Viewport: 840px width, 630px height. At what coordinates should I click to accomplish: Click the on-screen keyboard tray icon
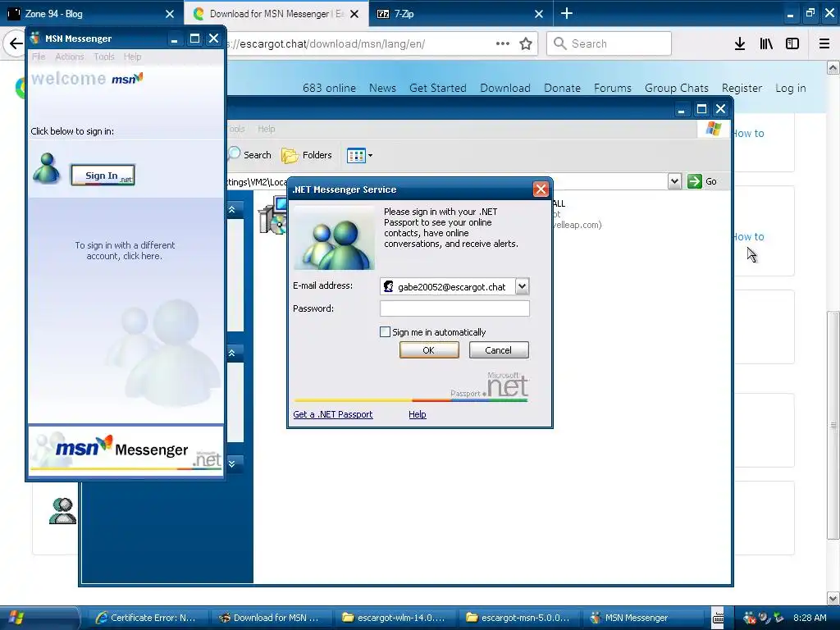click(718, 618)
